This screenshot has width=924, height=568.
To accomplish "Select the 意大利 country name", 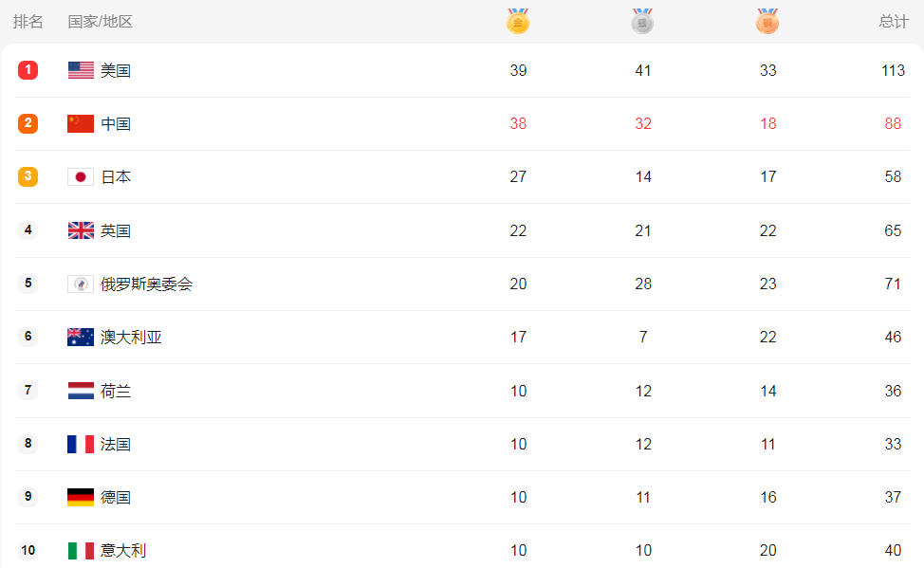I will (123, 550).
